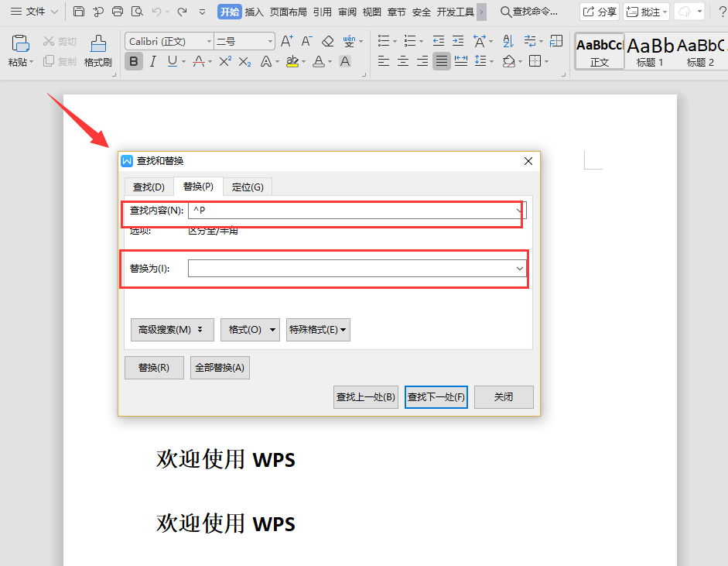Select 标题 1 style
The image size is (728, 566).
coord(650,51)
